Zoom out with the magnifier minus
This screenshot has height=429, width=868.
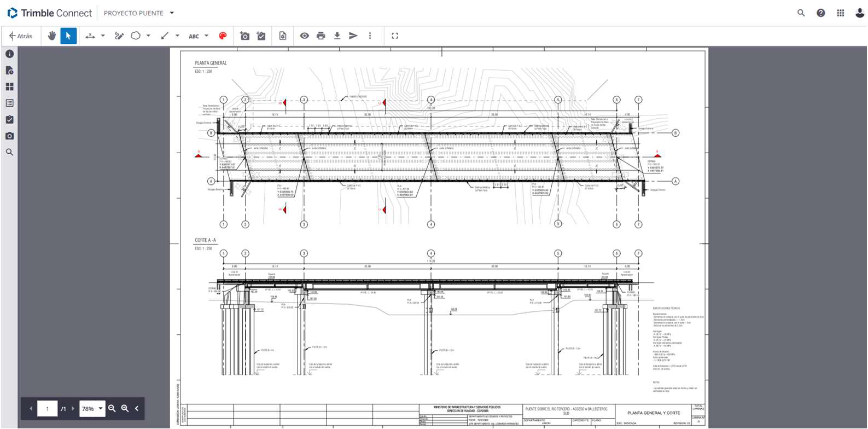pyautogui.click(x=112, y=409)
